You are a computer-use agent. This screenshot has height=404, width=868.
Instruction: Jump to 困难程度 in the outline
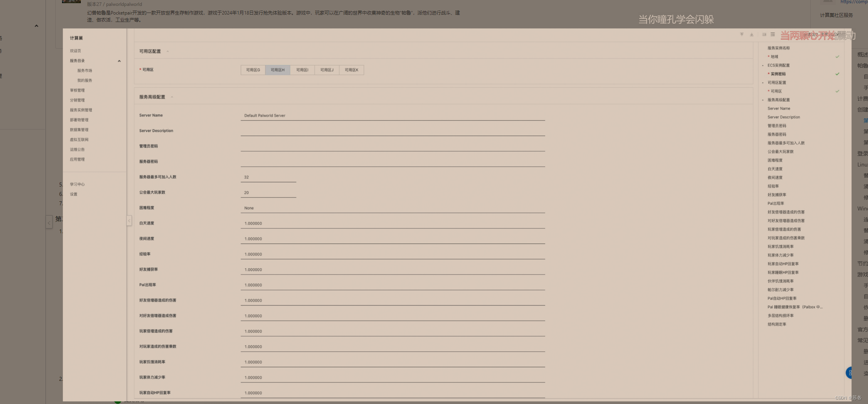[775, 161]
